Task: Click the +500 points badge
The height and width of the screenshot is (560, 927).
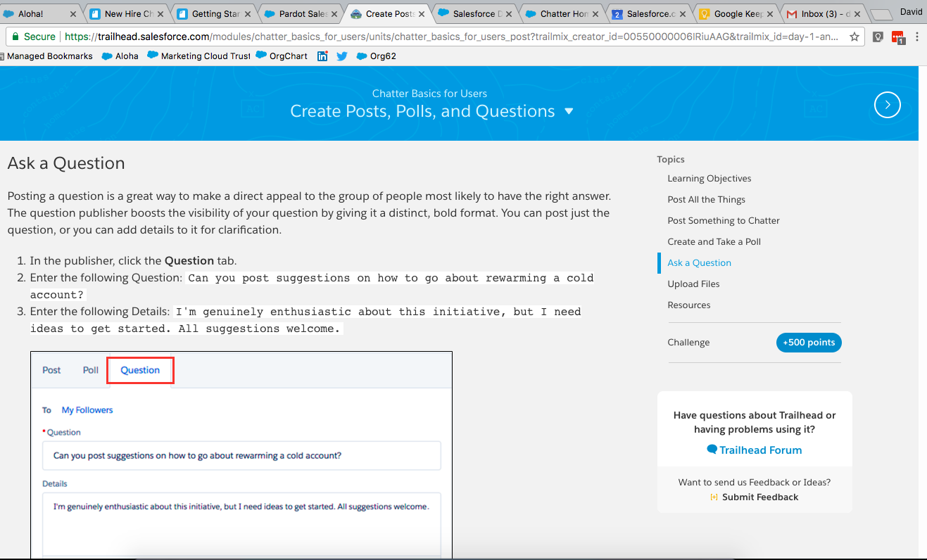Action: coord(809,343)
